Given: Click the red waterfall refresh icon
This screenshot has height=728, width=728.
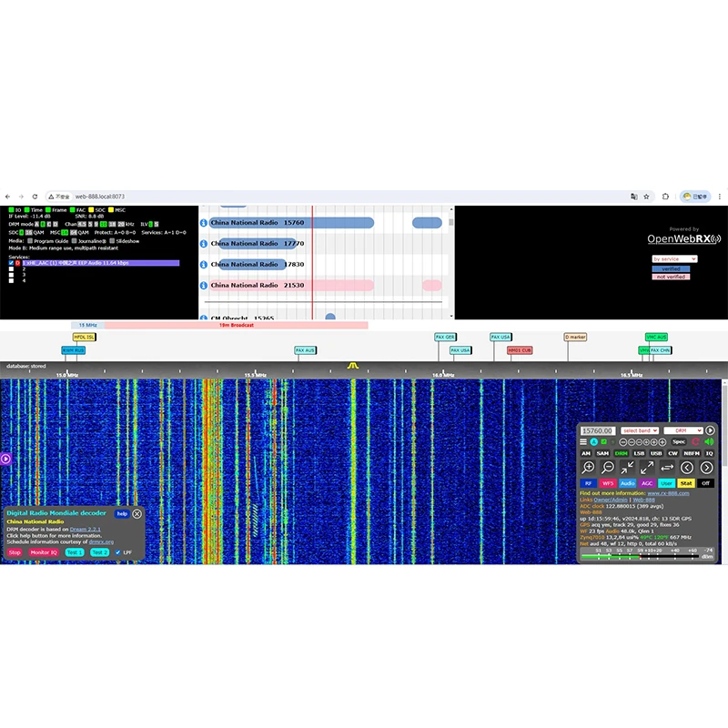Looking at the screenshot, I should coord(696,442).
